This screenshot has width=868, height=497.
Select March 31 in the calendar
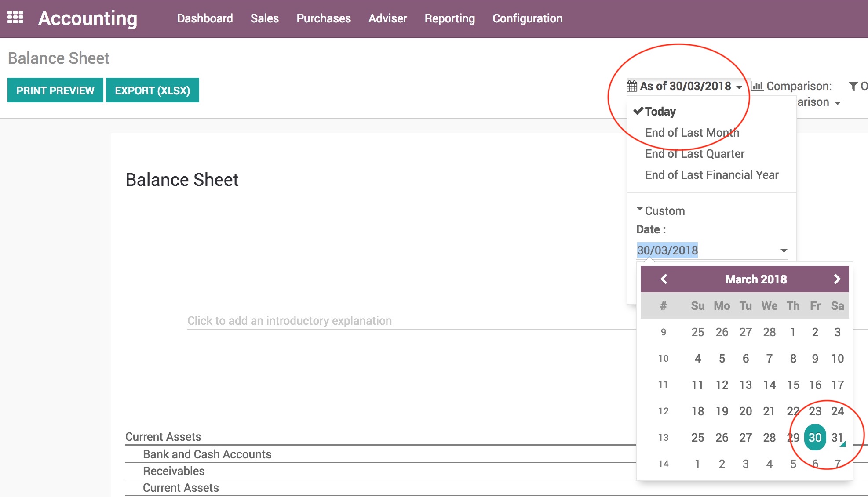pyautogui.click(x=838, y=438)
